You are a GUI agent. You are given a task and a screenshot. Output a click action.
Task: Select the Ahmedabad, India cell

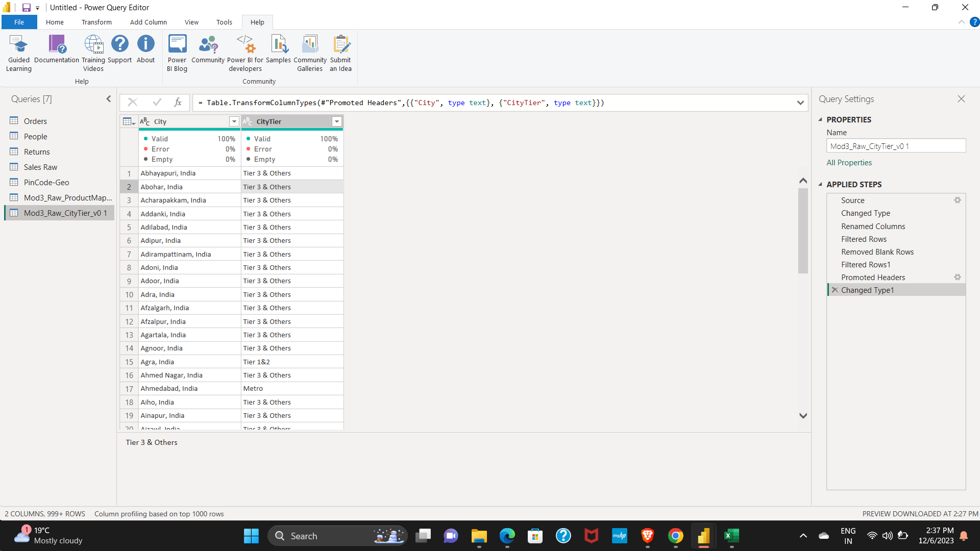189,388
